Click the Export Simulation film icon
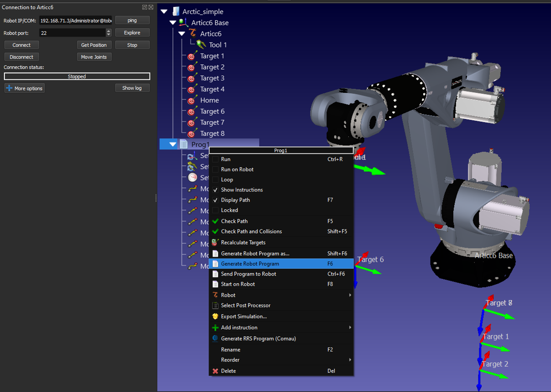551x392 pixels. pyautogui.click(x=215, y=316)
